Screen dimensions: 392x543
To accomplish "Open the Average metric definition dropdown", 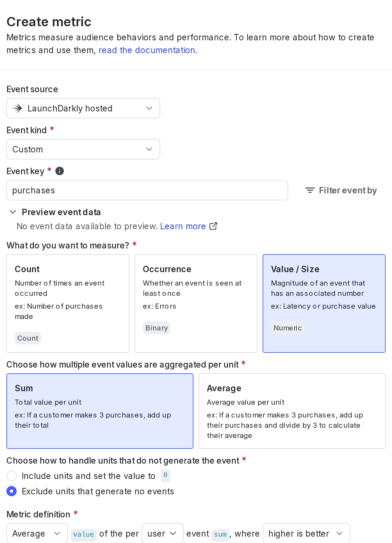I will click(x=37, y=533).
